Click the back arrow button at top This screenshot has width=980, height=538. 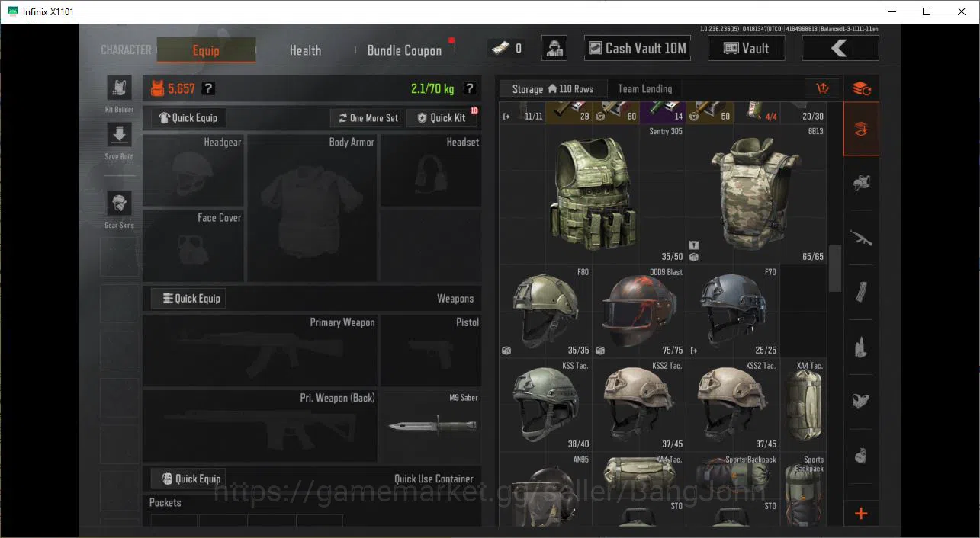[840, 48]
